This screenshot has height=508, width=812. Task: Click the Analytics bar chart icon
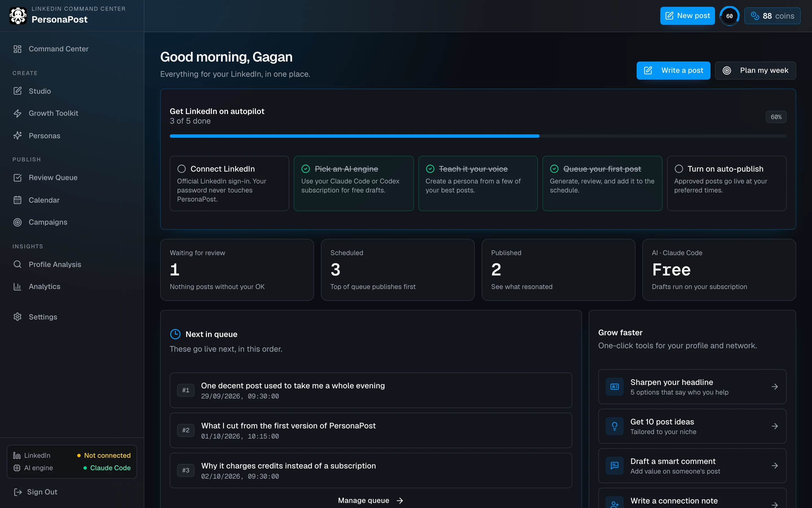coord(17,286)
